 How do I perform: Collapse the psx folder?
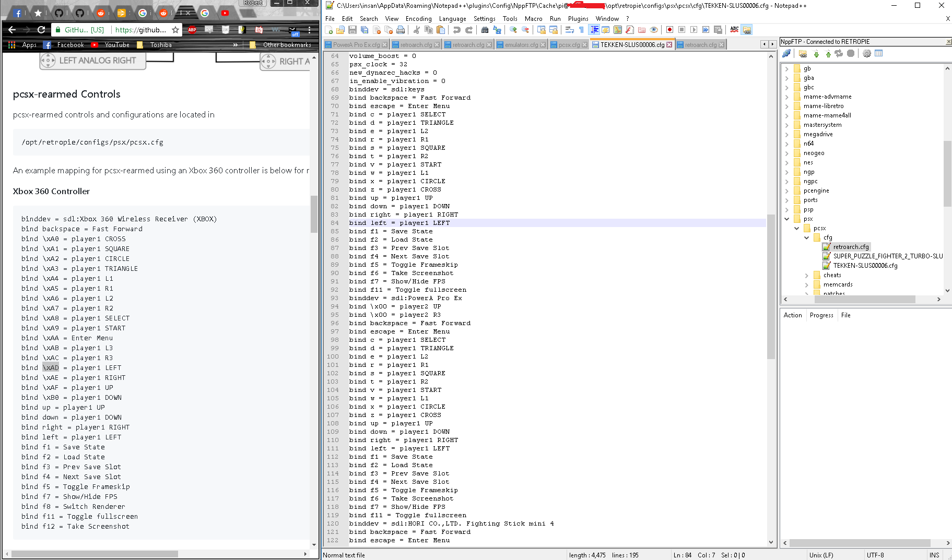[x=787, y=219]
